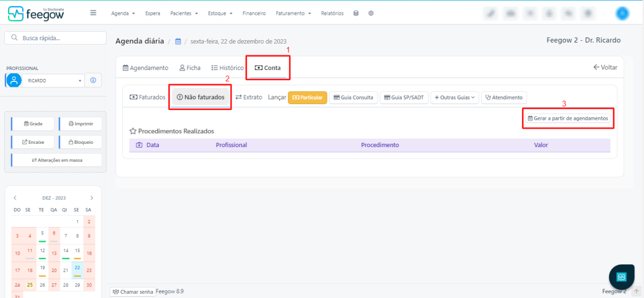
Task: Switch to the Ficha tab
Action: [190, 68]
